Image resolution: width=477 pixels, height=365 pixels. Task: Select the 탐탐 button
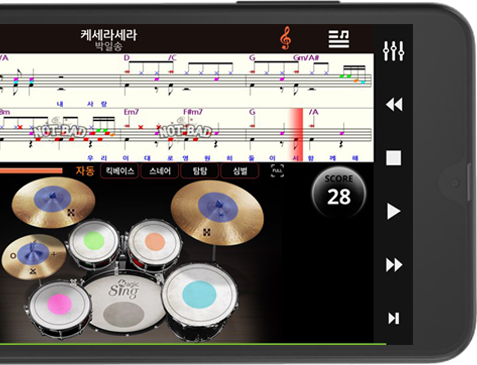200,171
